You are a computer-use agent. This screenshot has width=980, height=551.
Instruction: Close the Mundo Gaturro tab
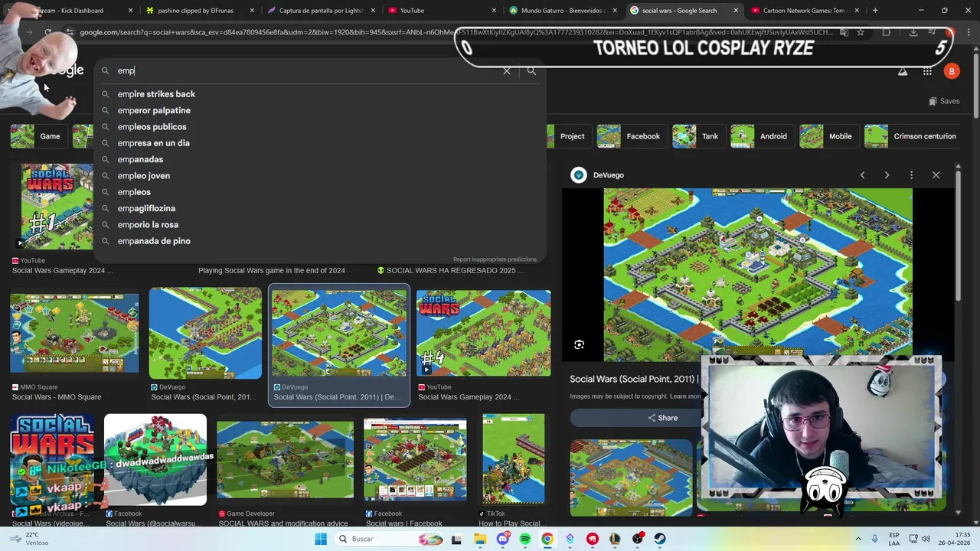[x=615, y=11]
